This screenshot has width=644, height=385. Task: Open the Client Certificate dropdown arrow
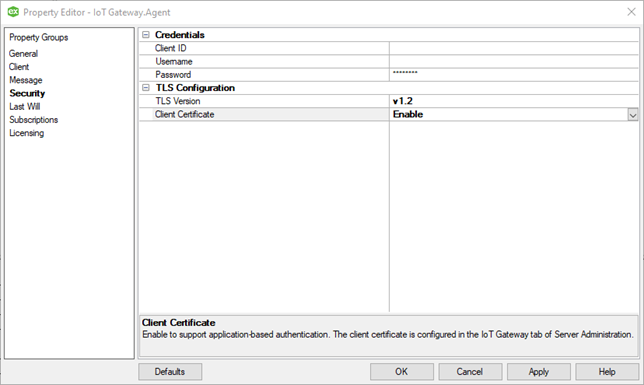tap(632, 115)
